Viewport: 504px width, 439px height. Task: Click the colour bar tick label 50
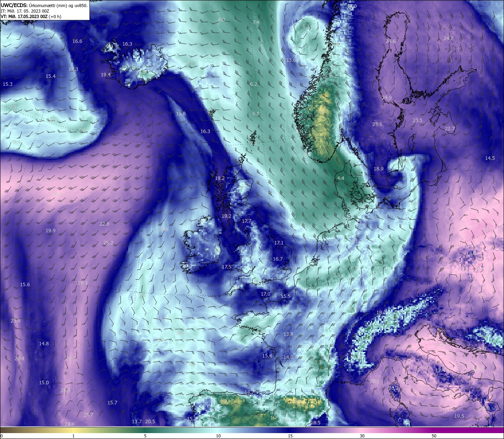click(x=434, y=436)
